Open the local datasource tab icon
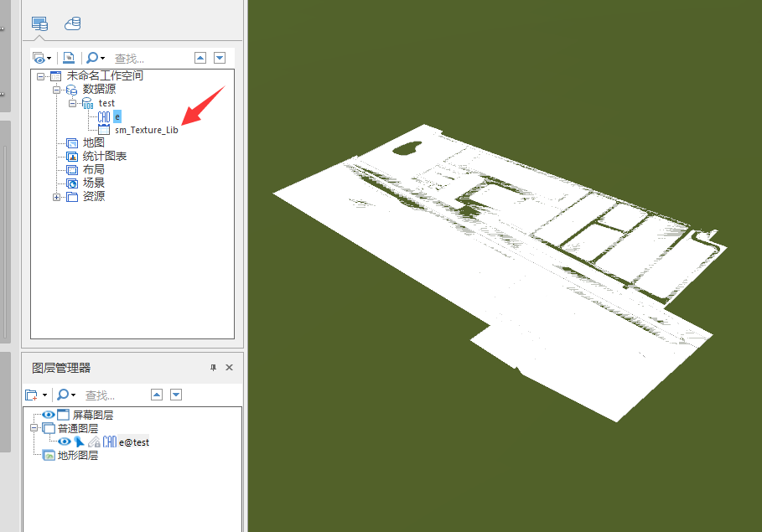 39,23
